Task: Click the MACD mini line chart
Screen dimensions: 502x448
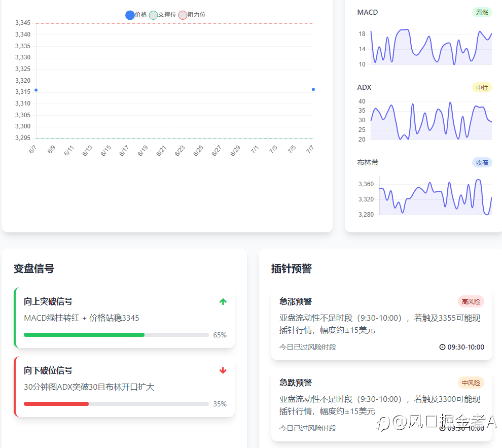Action: [431, 47]
